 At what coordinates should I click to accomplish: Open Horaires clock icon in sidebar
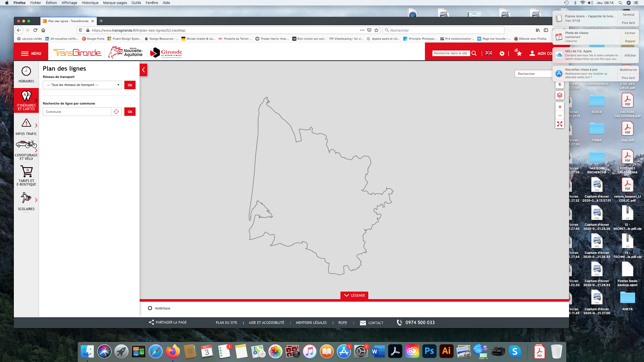[26, 71]
